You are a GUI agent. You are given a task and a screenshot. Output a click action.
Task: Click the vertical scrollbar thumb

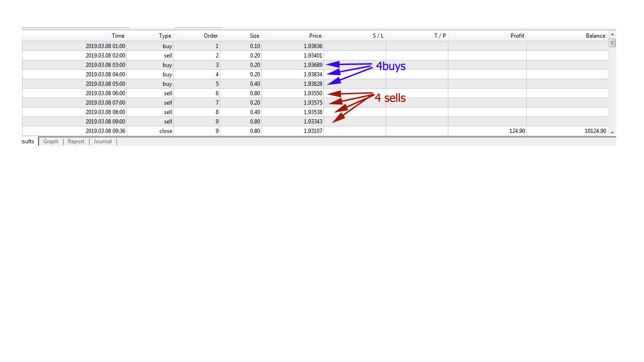pos(612,42)
